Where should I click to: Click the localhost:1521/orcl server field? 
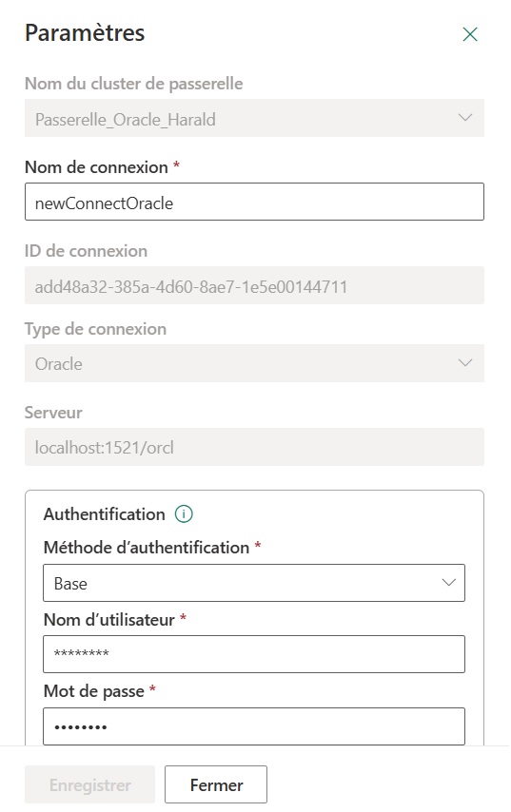tap(254, 447)
